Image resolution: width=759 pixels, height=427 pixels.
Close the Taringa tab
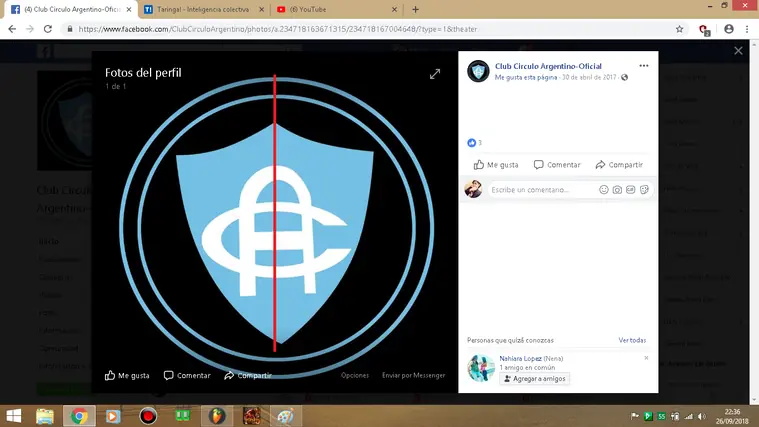click(261, 9)
